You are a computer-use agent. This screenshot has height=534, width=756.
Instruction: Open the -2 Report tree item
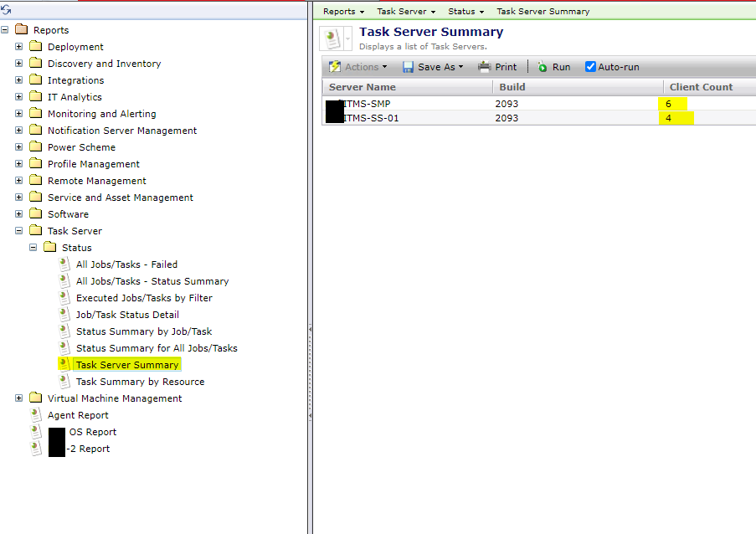(88, 449)
